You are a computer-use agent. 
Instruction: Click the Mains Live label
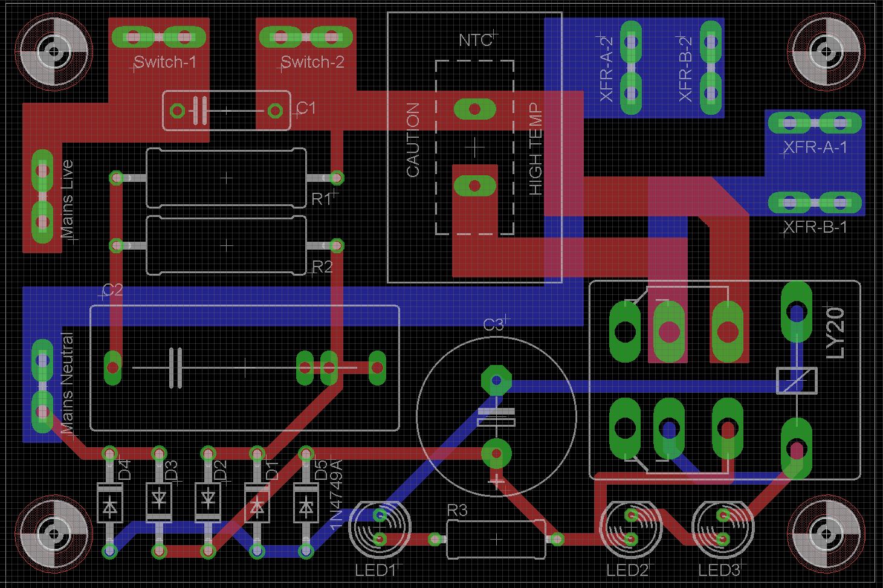point(66,199)
